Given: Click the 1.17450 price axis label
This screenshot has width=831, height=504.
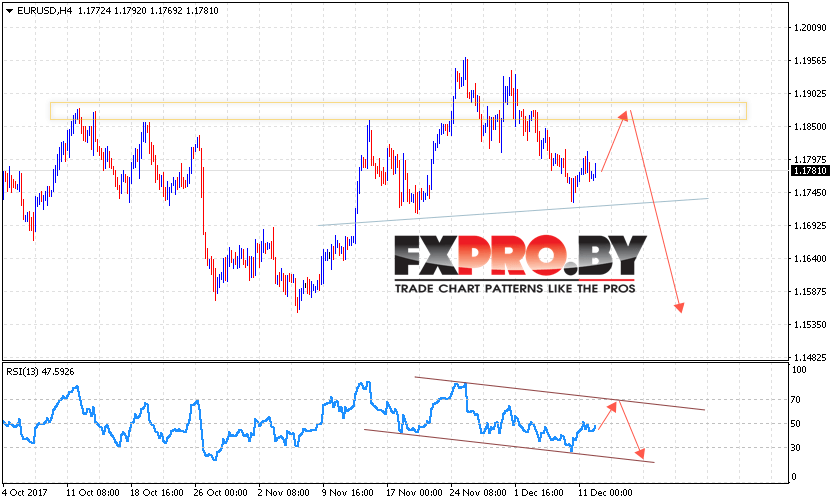Looking at the screenshot, I should click(810, 193).
